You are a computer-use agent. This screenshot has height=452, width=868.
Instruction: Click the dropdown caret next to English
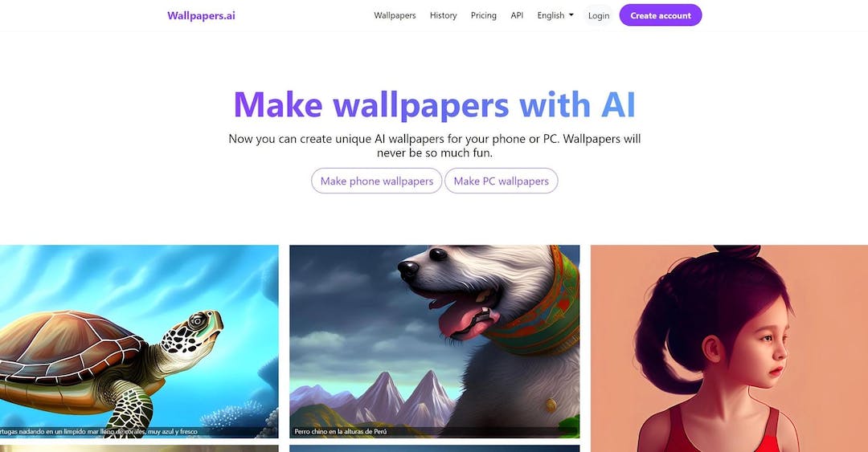[571, 15]
